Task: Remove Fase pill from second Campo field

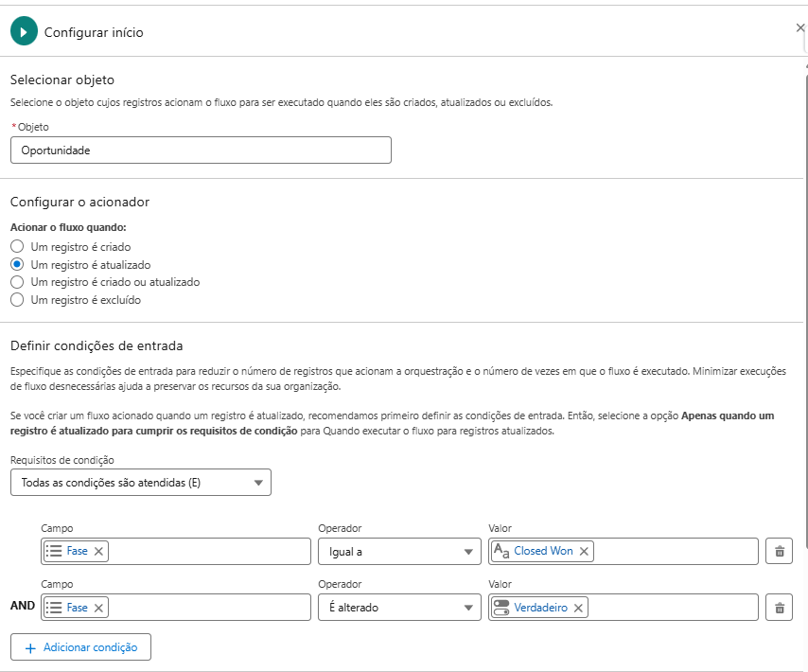Action: [98, 608]
